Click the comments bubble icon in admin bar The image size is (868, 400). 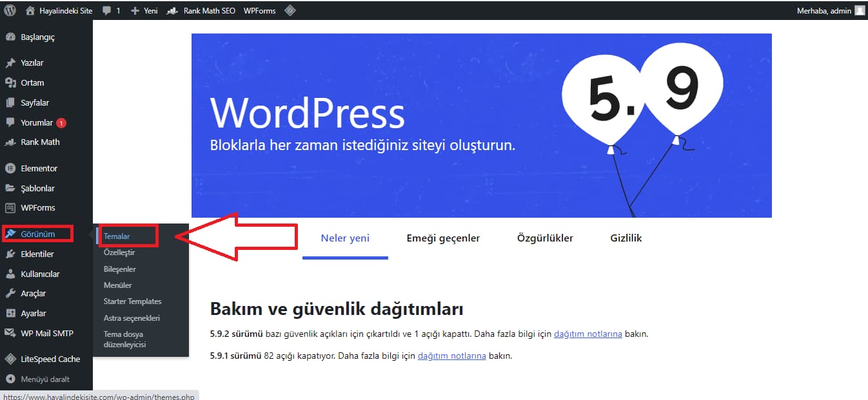click(106, 11)
